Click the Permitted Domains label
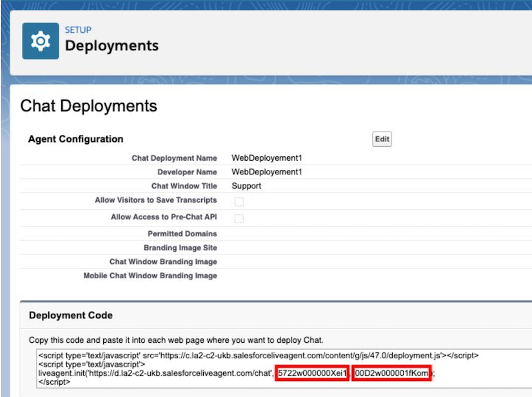This screenshot has height=397, width=532. point(182,234)
